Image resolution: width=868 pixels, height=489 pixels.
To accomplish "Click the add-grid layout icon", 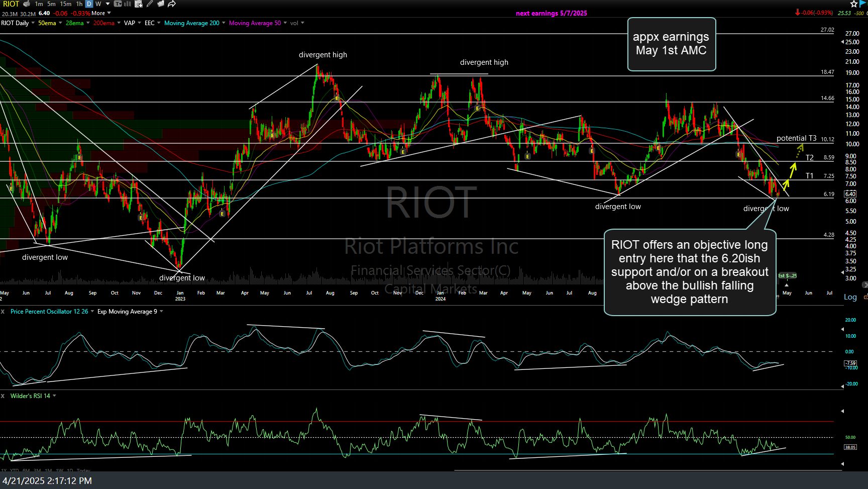I will point(139,4).
